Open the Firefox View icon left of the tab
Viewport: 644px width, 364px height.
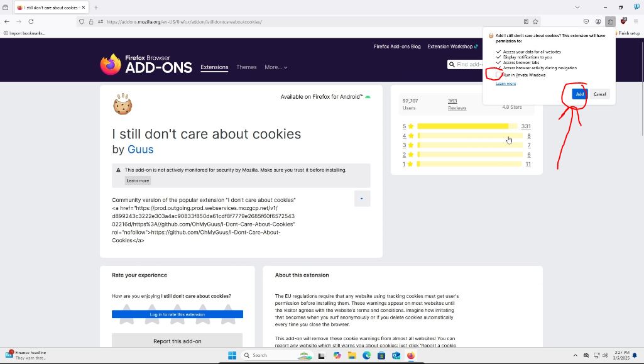[x=5, y=8]
